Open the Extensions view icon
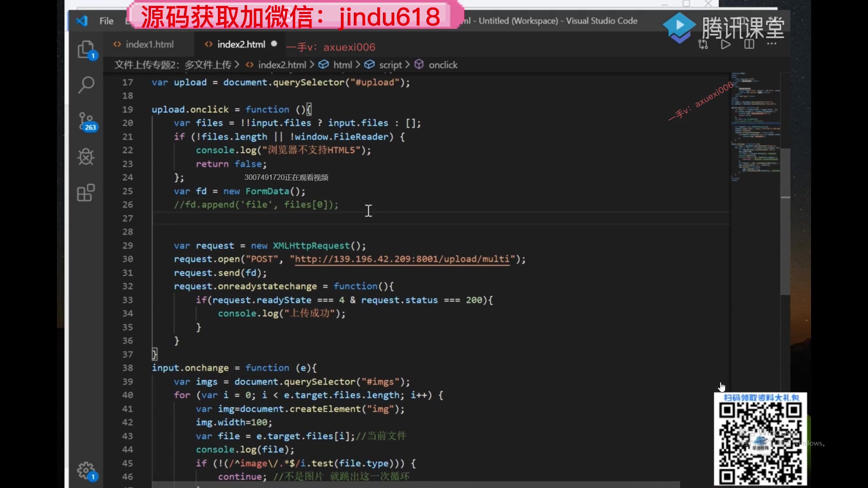 86,192
